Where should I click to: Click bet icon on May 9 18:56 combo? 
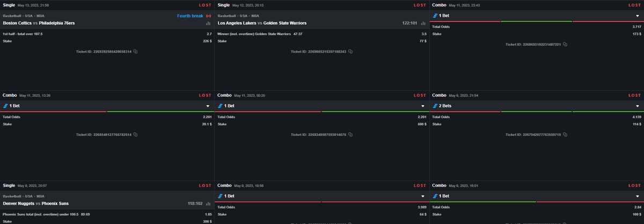point(220,196)
